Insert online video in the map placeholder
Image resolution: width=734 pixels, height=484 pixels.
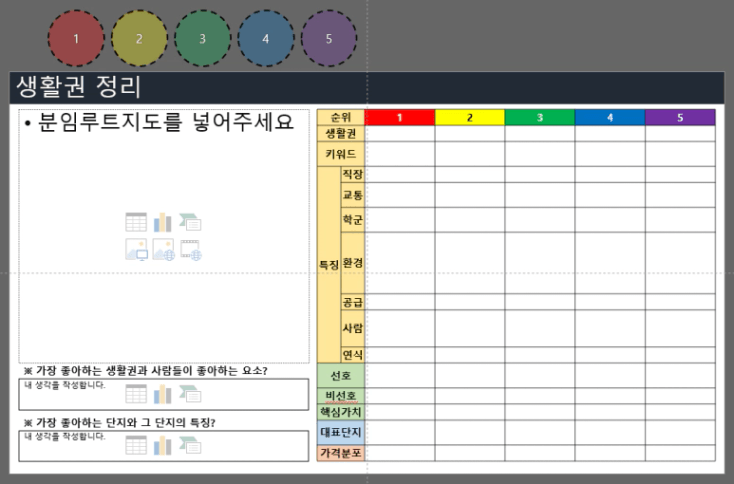coord(190,250)
